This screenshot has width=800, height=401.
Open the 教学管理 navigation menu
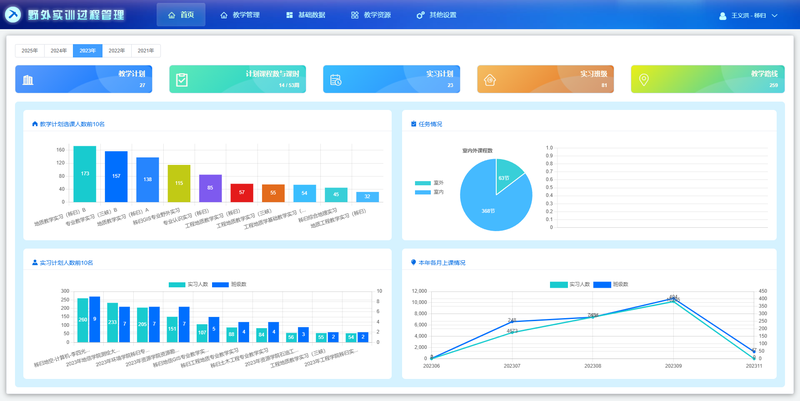[240, 15]
